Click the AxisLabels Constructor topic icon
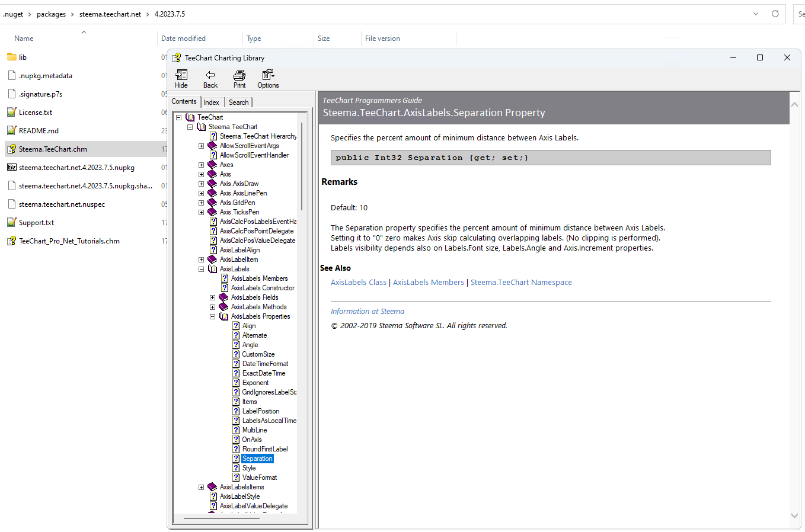The height and width of the screenshot is (532, 805). click(x=225, y=288)
